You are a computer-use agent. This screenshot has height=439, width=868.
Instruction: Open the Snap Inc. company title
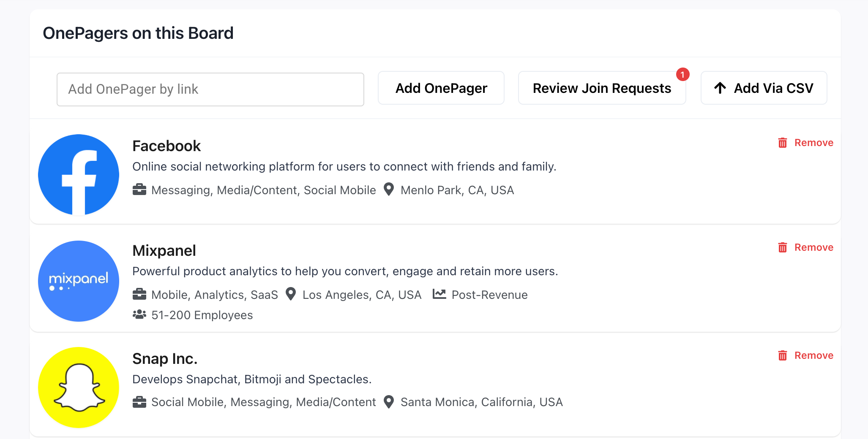pos(165,359)
